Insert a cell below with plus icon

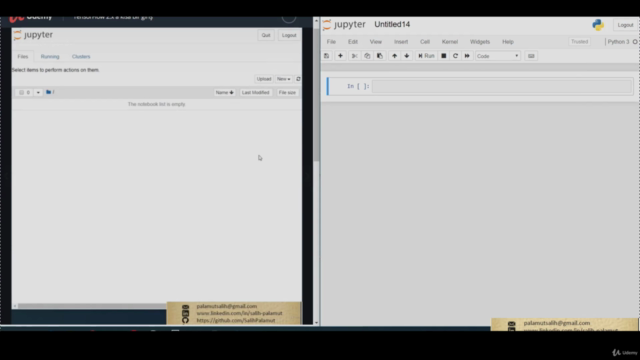(340, 56)
